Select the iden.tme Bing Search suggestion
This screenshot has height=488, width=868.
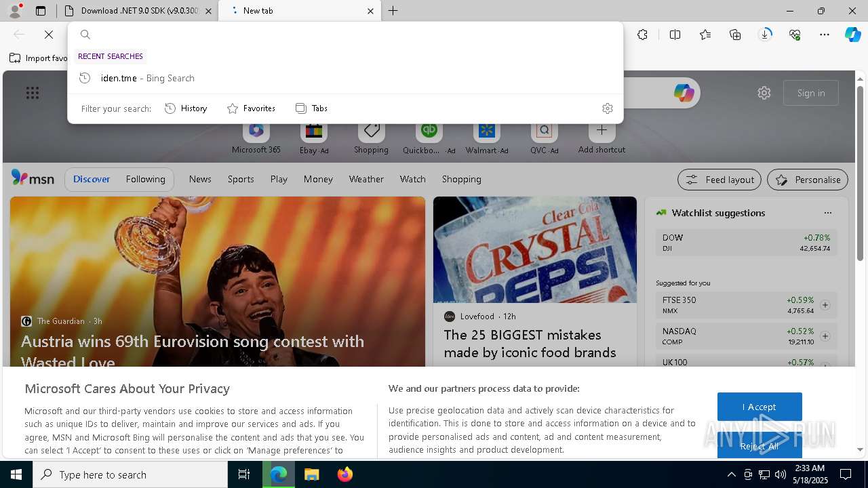pos(345,78)
